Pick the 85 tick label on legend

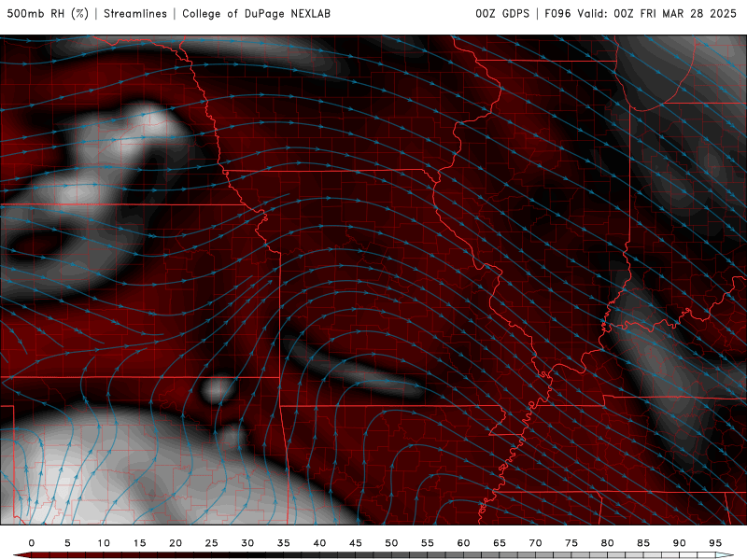pos(643,543)
